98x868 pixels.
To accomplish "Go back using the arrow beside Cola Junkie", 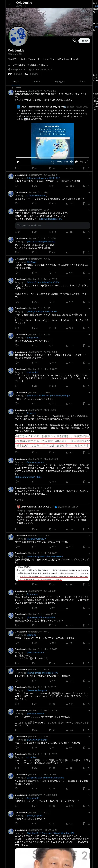I will [x=9, y=4].
